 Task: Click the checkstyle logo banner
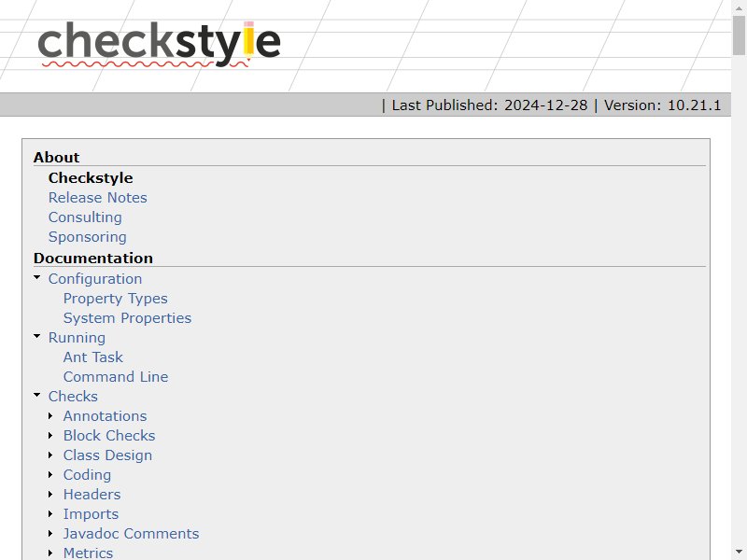point(159,43)
